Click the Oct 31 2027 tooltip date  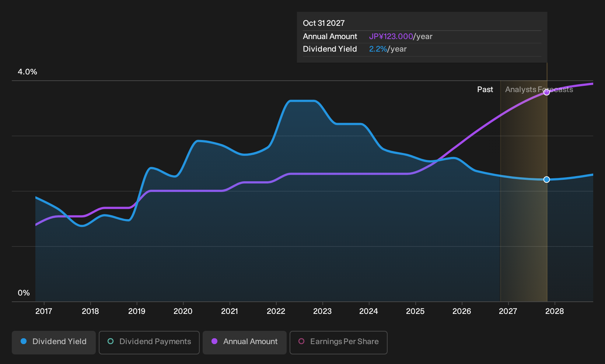click(x=324, y=23)
